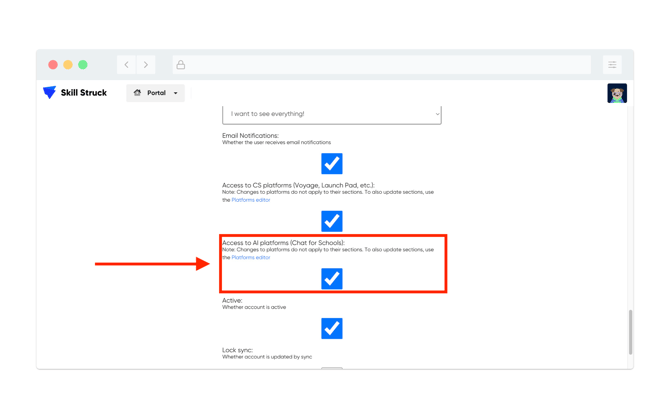Viewport: 670px width, 418px height.
Task: Go back with the browser back arrow
Action: coord(126,65)
